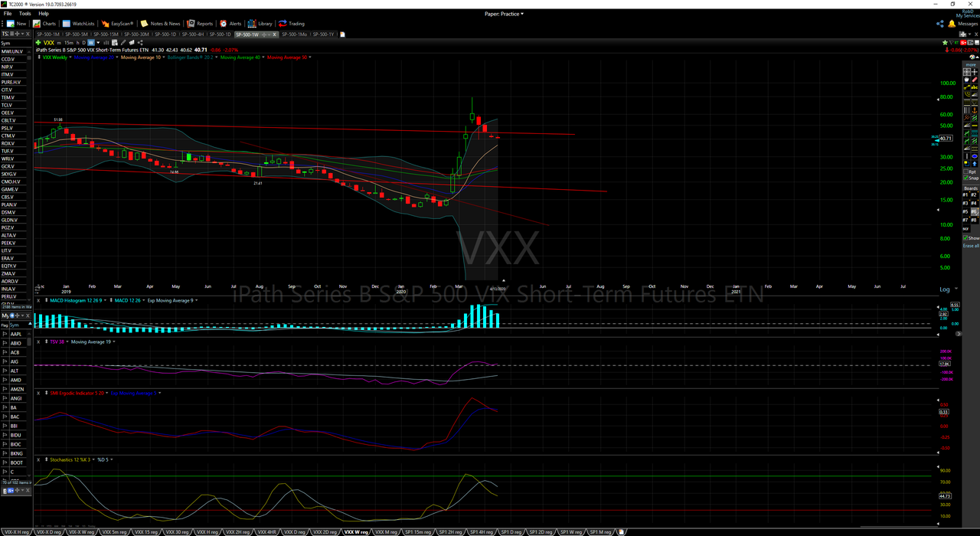
Task: Select the blue ellipse drawing tool
Action: tap(974, 155)
